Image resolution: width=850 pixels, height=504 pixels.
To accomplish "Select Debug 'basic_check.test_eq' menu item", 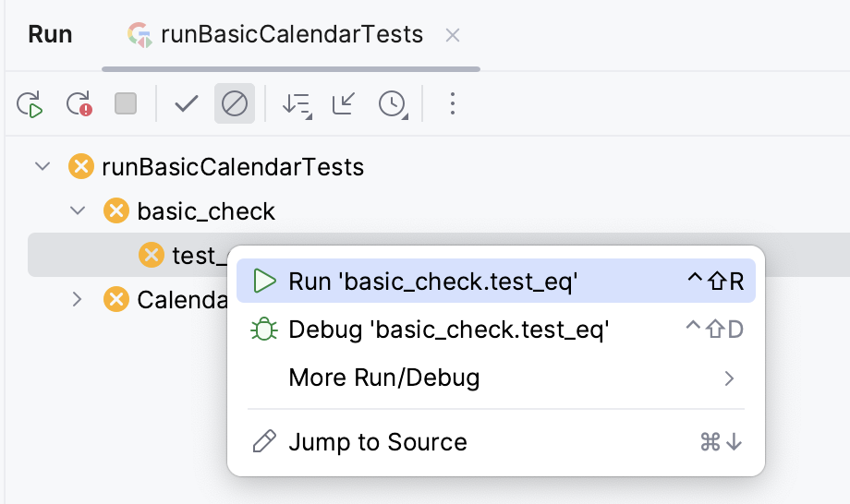I will (x=449, y=330).
